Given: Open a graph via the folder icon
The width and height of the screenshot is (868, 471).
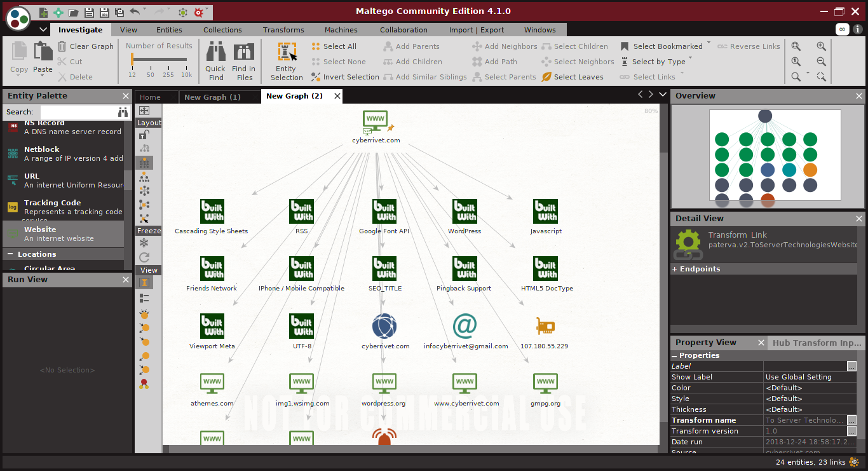Looking at the screenshot, I should (74, 12).
